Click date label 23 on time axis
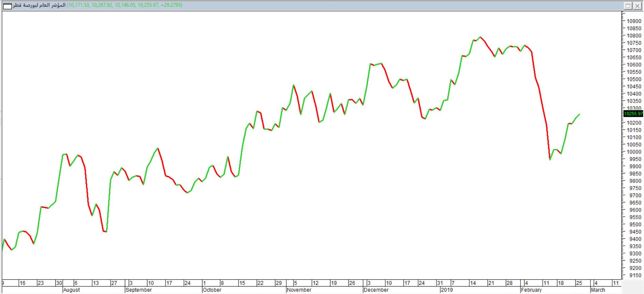Viewport: 644px width, 294px height. (41, 283)
